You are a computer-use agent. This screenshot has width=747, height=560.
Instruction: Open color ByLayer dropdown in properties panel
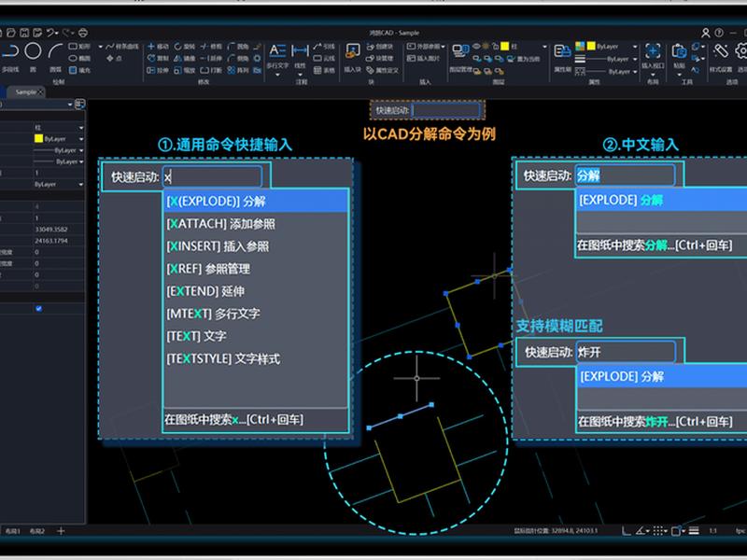[81, 138]
